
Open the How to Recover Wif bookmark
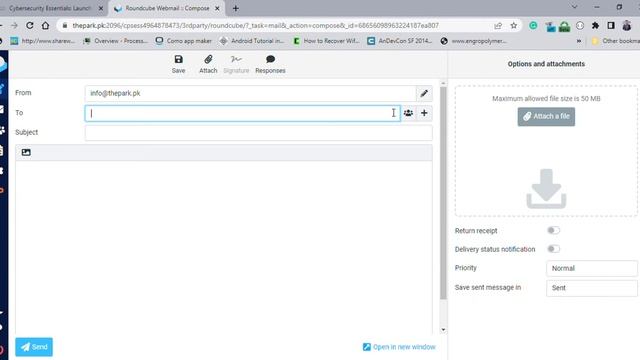click(327, 41)
